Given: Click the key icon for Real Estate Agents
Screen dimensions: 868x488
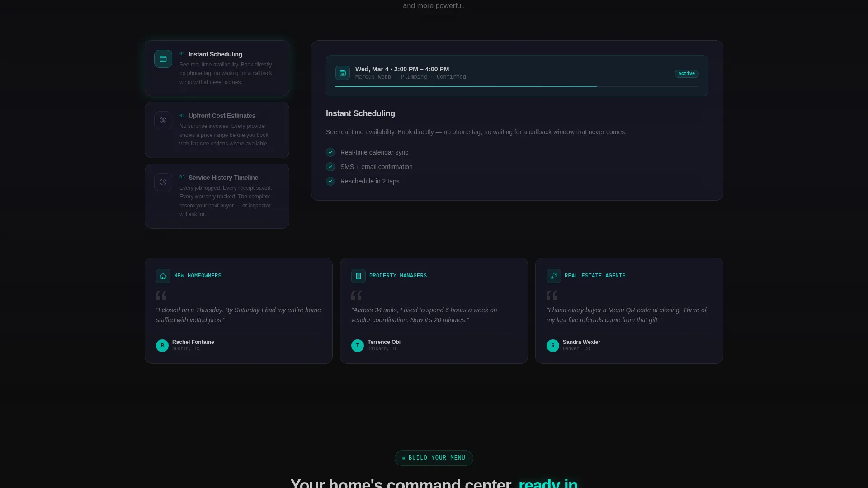Looking at the screenshot, I should click(554, 276).
